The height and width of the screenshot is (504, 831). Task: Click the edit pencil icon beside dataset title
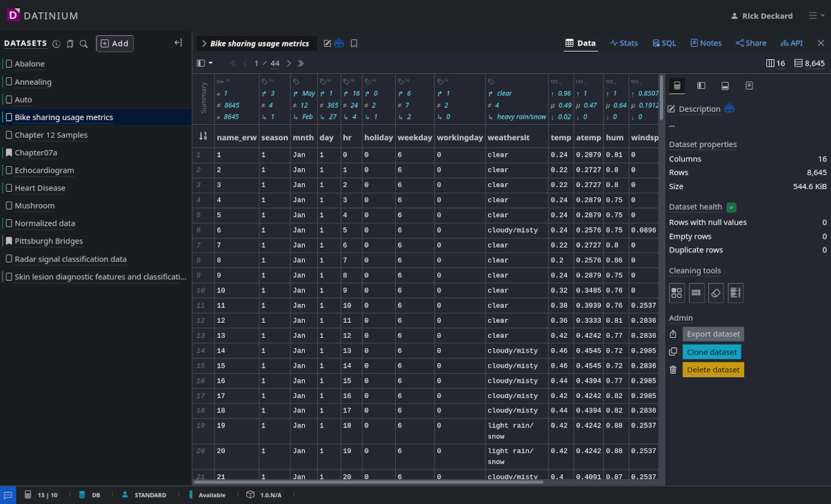point(327,43)
